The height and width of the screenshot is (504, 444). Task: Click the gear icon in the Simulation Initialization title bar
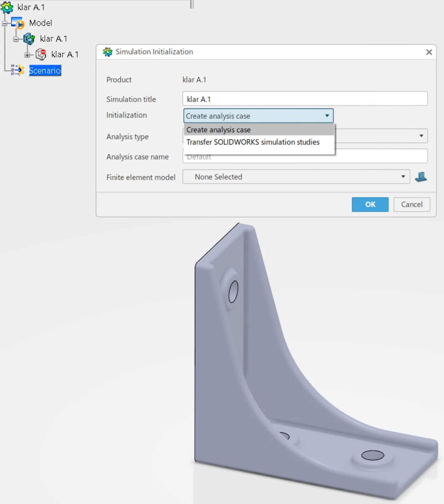[x=108, y=52]
